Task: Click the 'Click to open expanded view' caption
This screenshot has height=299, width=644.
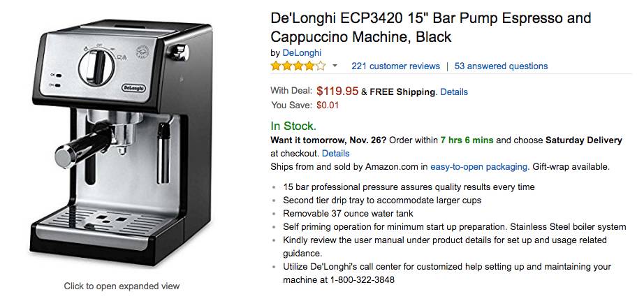Action: [122, 286]
